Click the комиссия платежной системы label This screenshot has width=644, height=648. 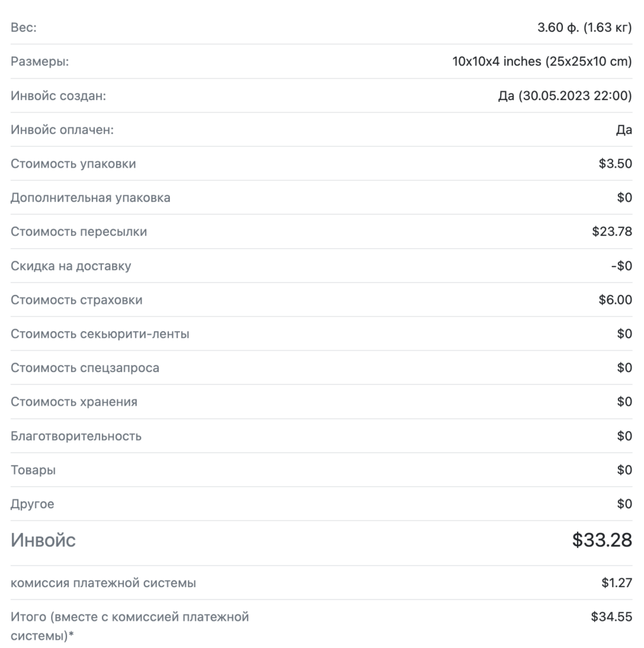(103, 583)
